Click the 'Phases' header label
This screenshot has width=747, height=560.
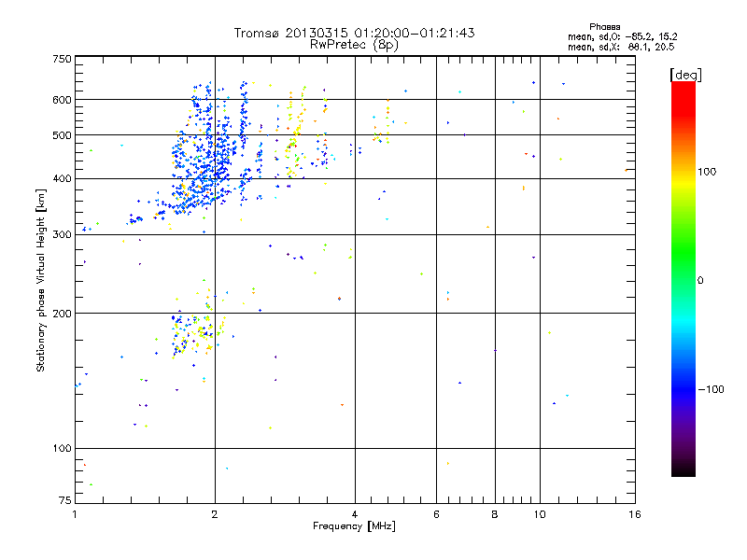pos(604,27)
